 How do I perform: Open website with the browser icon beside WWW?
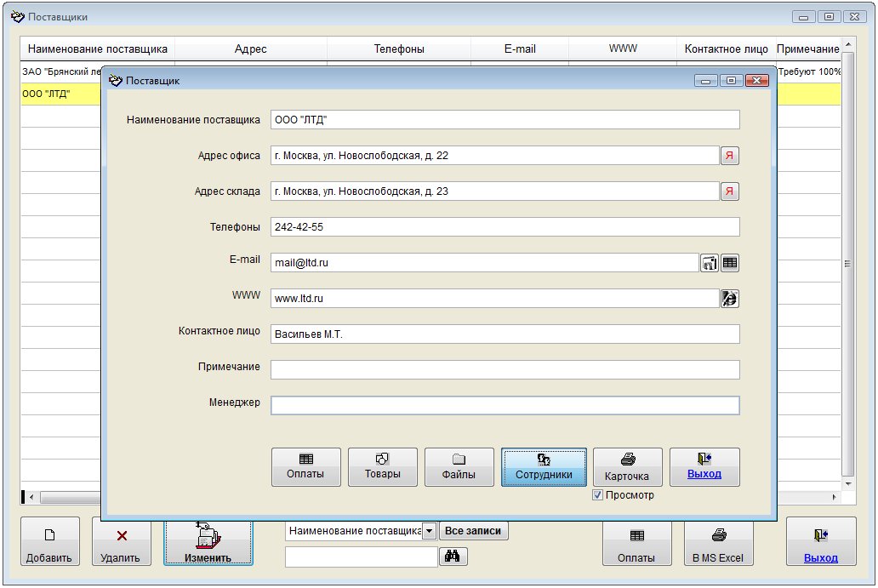[730, 299]
